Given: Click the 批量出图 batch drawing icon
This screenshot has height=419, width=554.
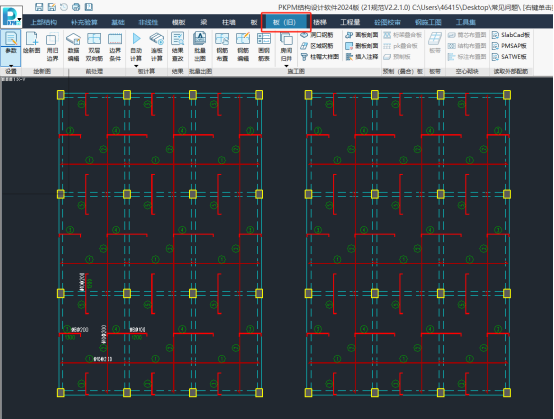Looking at the screenshot, I should coord(200,47).
